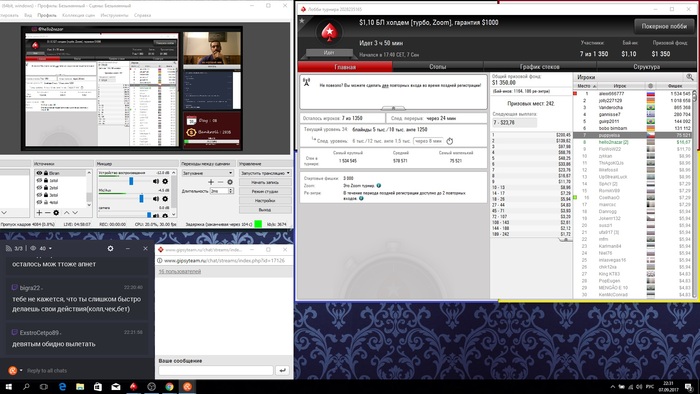Viewport: 700px width, 394px height.
Task: Expand the announcement panel handle
Action: pos(393,108)
